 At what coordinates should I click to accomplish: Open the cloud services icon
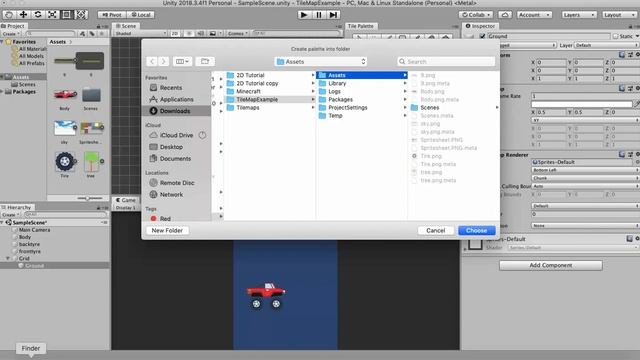coord(505,15)
